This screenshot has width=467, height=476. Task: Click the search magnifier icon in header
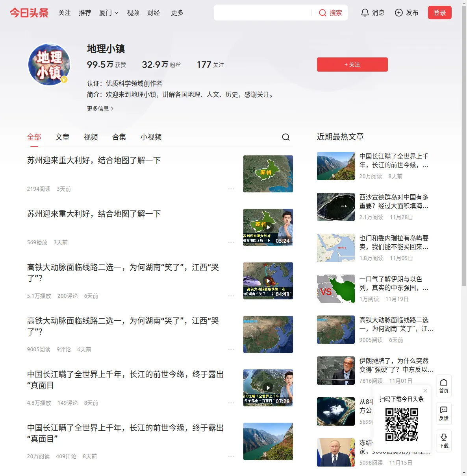click(322, 13)
